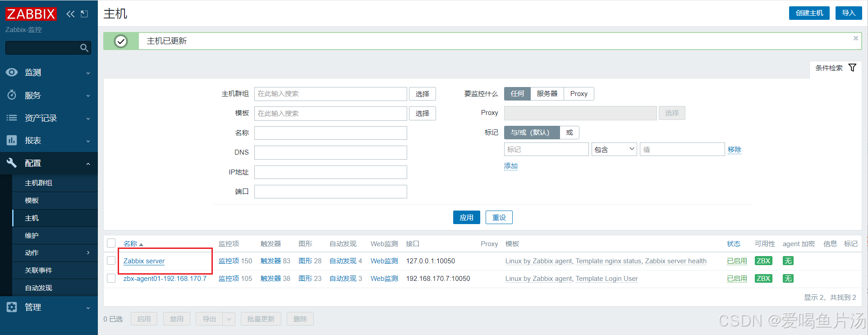
Task: Select 服务器 monitoring option
Action: click(547, 93)
